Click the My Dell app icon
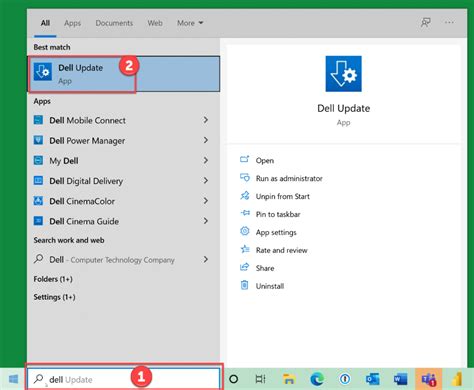 pyautogui.click(x=38, y=160)
